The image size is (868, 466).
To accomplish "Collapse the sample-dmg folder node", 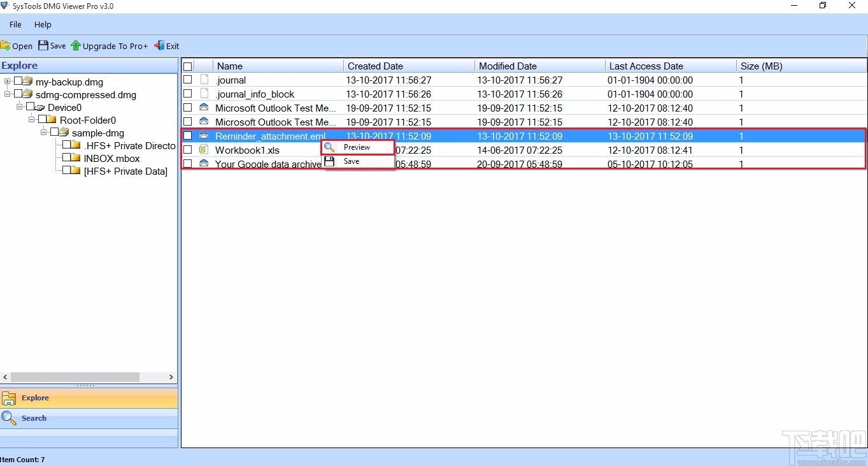I will pyautogui.click(x=43, y=133).
